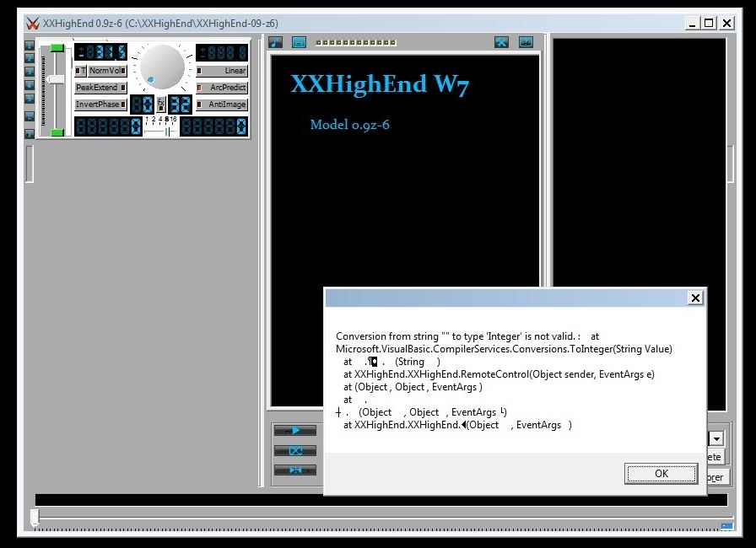Screen dimensions: 756x548
Task: Click the XXHighEnd W7 title text
Action: pyautogui.click(x=380, y=84)
